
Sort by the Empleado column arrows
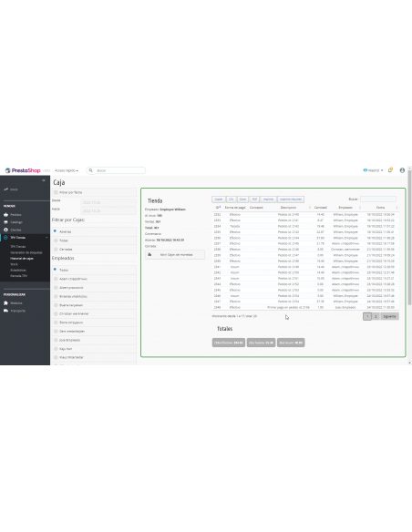coord(360,208)
